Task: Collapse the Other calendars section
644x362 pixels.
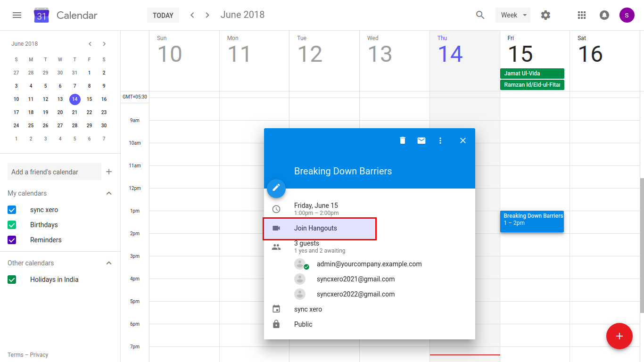Action: (109, 263)
